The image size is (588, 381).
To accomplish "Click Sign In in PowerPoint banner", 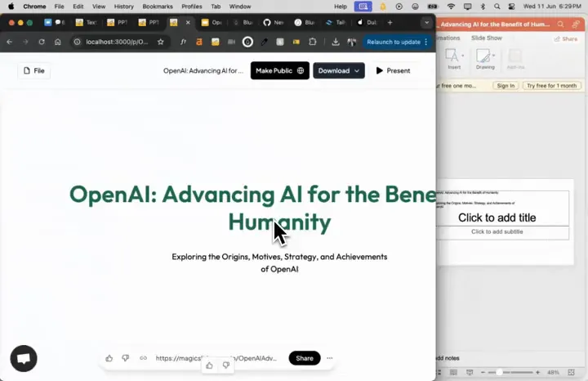I will [506, 85].
